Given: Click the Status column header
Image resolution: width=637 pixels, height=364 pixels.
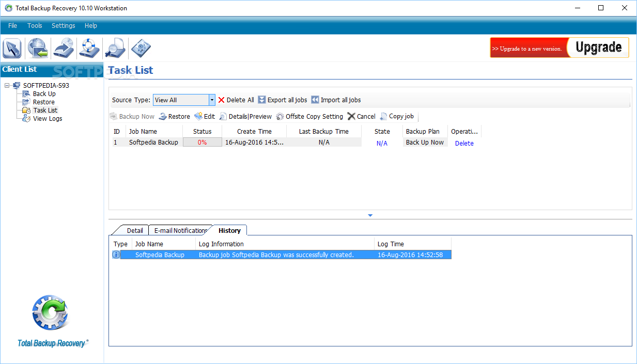Looking at the screenshot, I should pyautogui.click(x=203, y=131).
